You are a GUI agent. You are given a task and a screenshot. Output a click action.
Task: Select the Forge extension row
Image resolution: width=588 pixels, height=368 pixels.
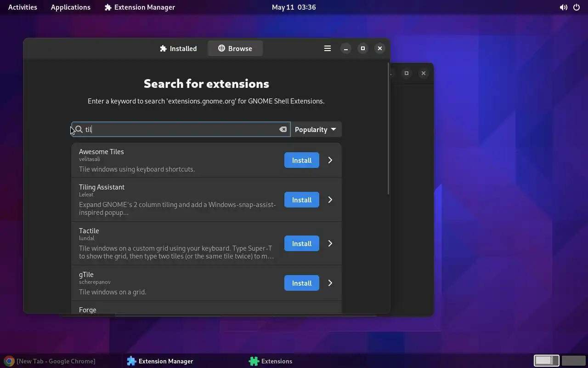click(206, 308)
